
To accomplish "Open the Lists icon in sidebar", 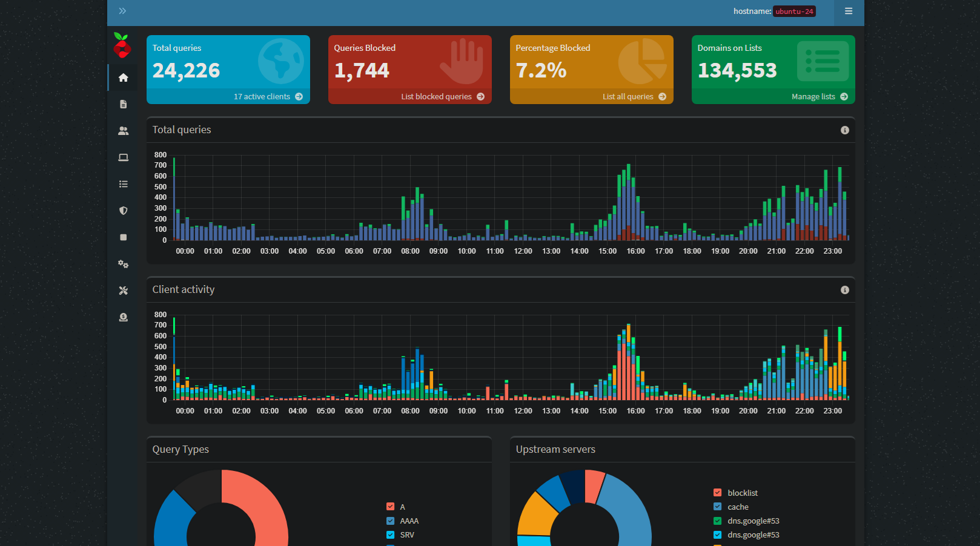I will [123, 184].
